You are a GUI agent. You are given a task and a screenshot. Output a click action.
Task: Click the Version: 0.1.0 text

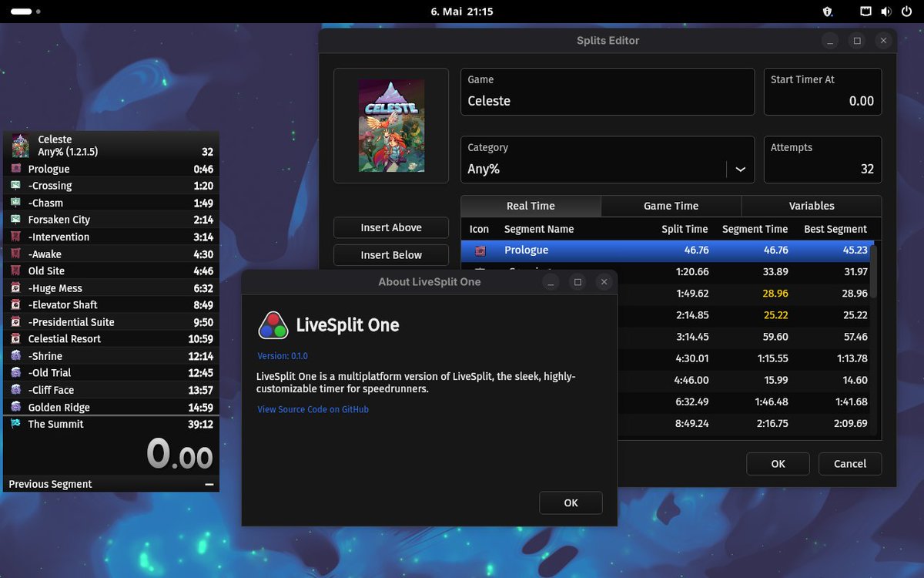coord(283,356)
